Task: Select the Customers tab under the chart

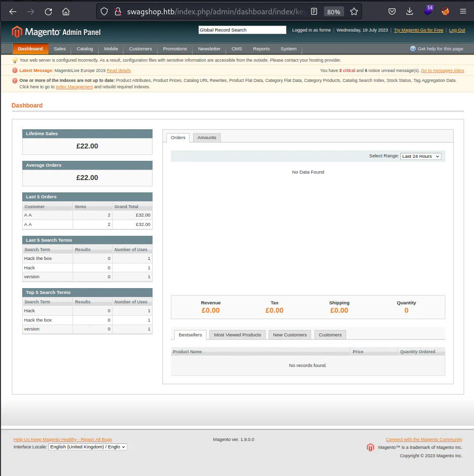Action: pos(330,335)
